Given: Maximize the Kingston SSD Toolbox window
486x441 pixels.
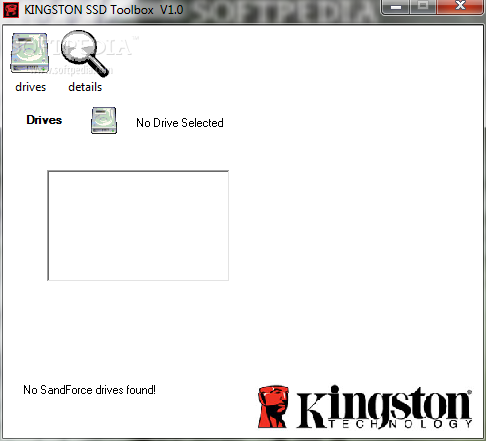Looking at the screenshot, I should pos(423,7).
